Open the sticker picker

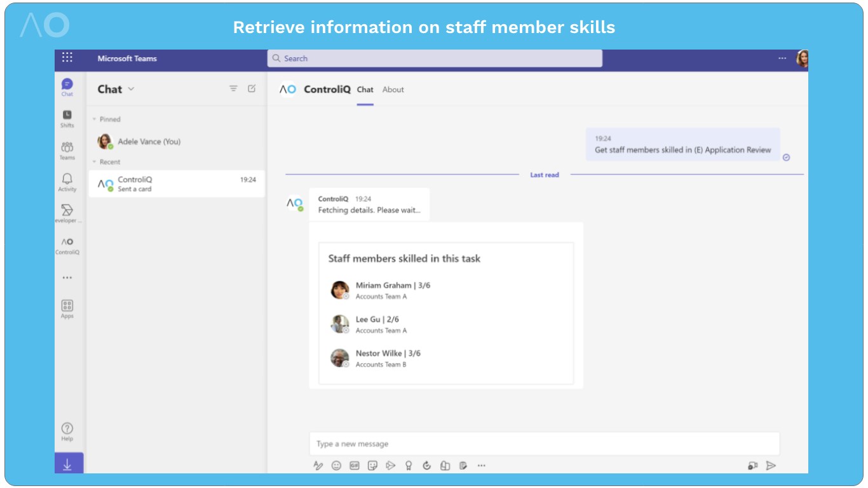(373, 466)
